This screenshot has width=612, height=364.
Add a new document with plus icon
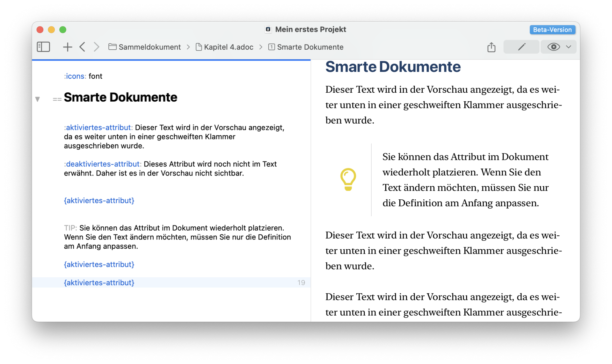[67, 47]
